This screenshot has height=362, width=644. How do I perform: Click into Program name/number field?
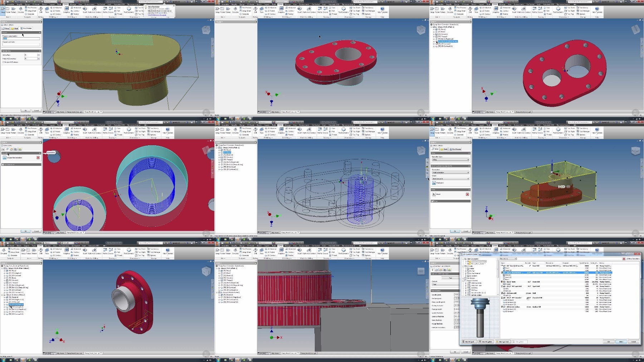point(21,39)
